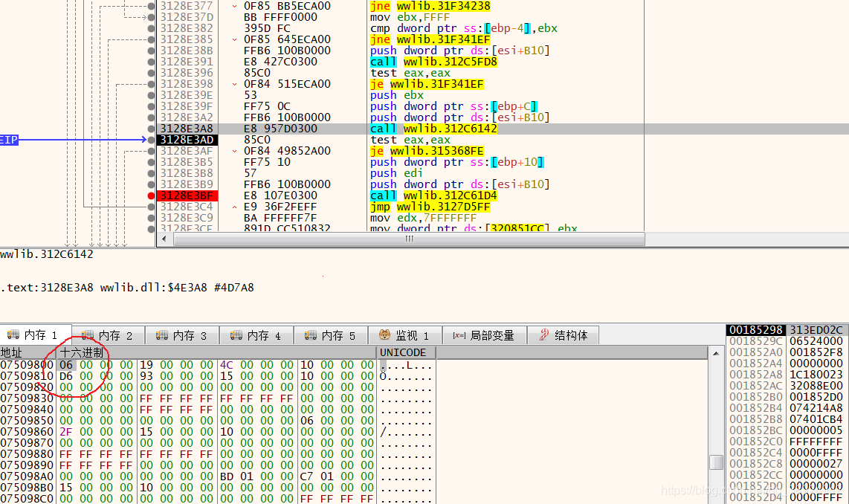Select the 06 byte at 07509800
The image size is (849, 504).
click(x=66, y=365)
